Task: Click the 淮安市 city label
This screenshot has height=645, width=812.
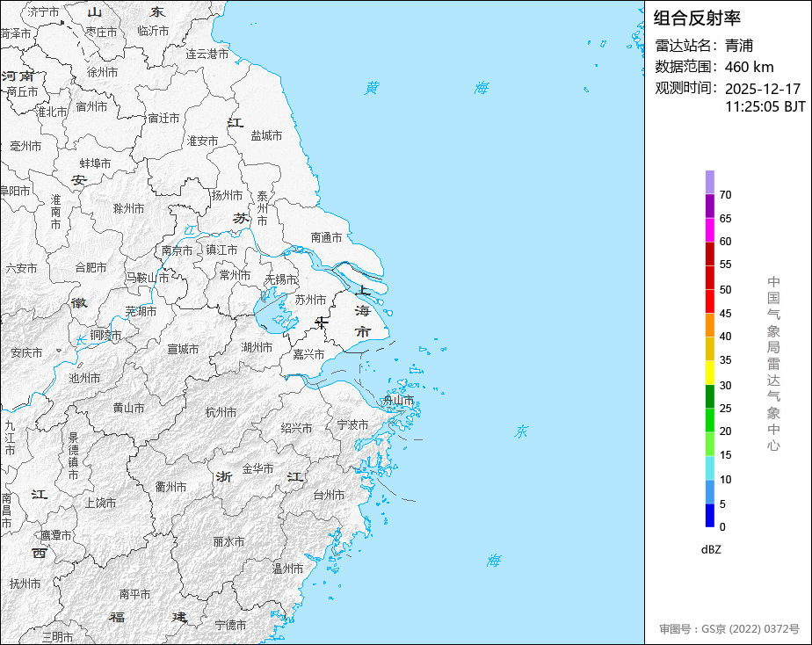Action: [x=202, y=141]
